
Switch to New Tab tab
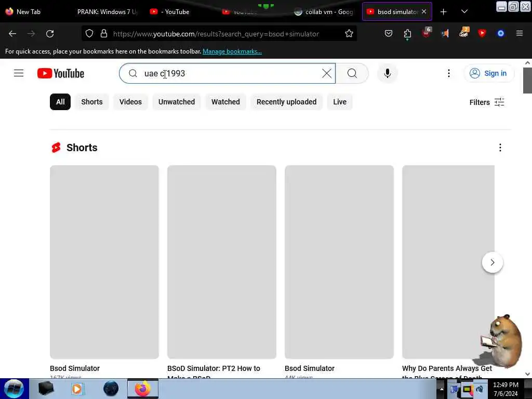28,12
